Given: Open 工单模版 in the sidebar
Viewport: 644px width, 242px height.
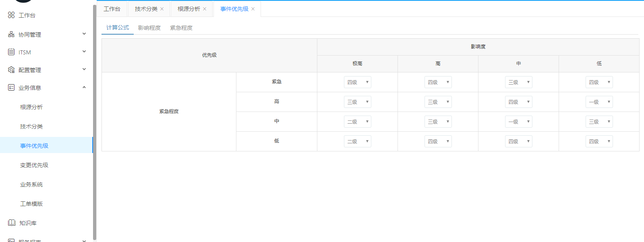Looking at the screenshot, I should (x=31, y=204).
